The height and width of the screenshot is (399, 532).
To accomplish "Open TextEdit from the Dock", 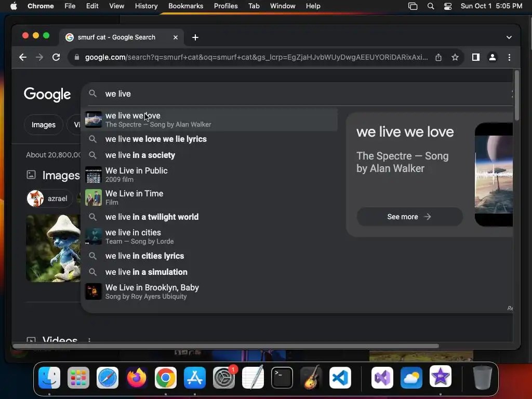I will tap(253, 377).
